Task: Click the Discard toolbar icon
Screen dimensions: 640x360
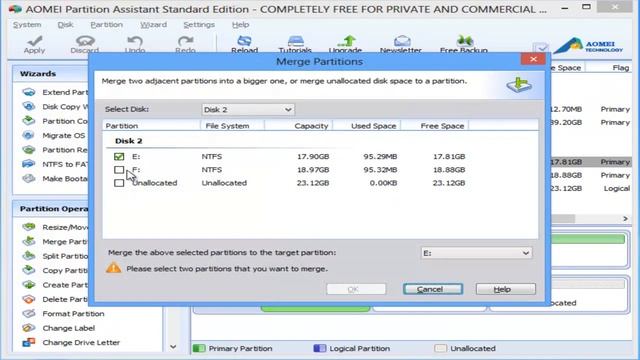Action: [85, 41]
